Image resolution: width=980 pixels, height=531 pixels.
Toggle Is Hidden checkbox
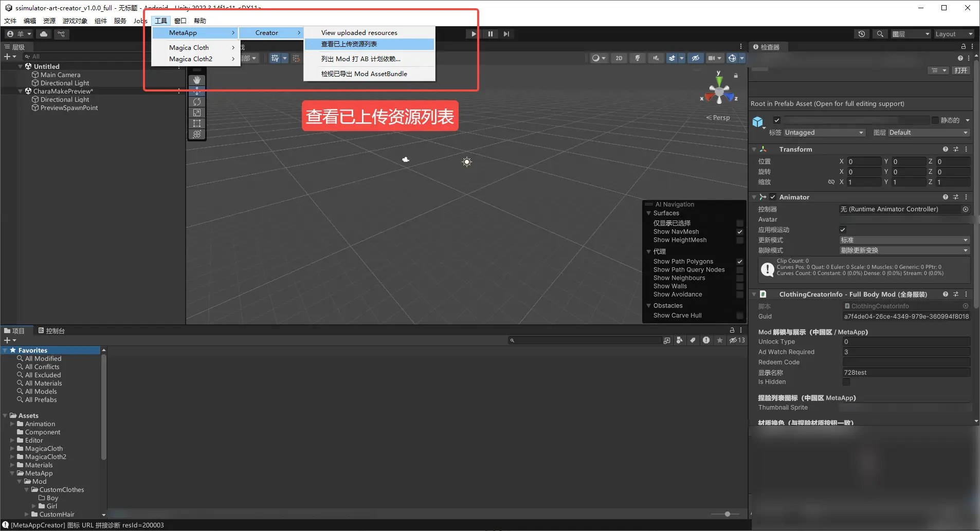846,382
